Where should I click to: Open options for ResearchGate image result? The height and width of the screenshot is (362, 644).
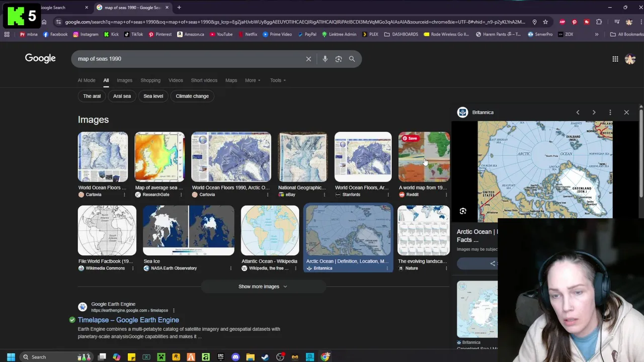[181, 195]
